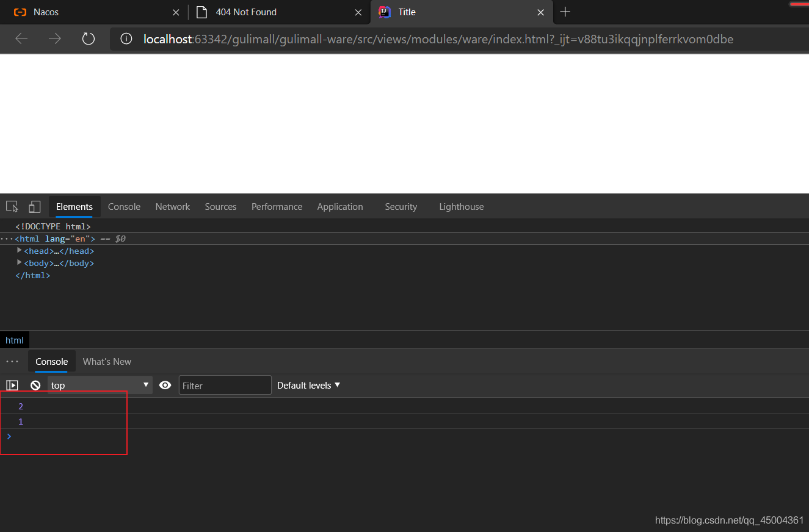Expand the head element node
Viewport: 809px width, 532px height.
click(20, 250)
